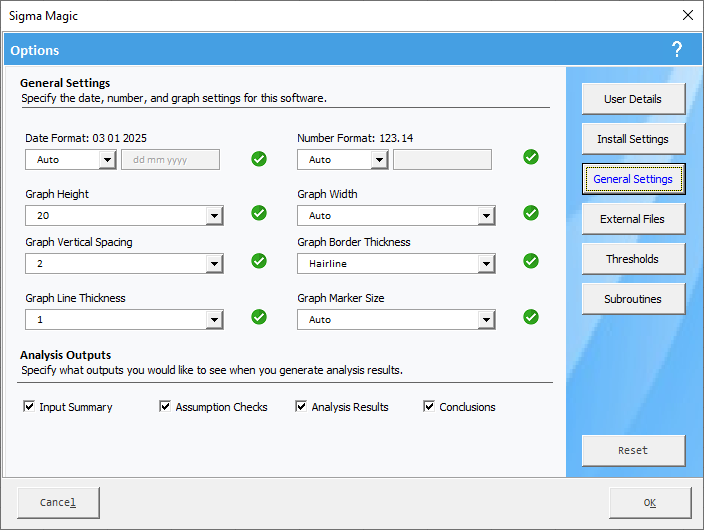Click the green checkmark beside Date Format
This screenshot has width=704, height=530.
tap(259, 158)
